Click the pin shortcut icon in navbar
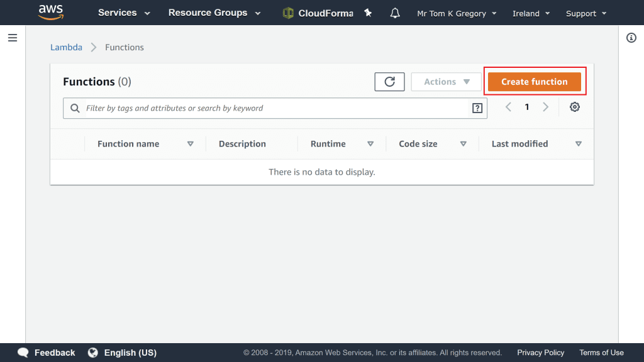 368,13
